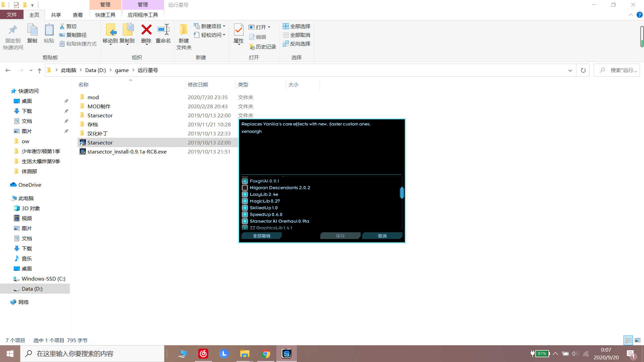Viewport: 644px width, 362px height.
Task: Uncheck the MagicLib 0.27 mod
Action: (245, 201)
